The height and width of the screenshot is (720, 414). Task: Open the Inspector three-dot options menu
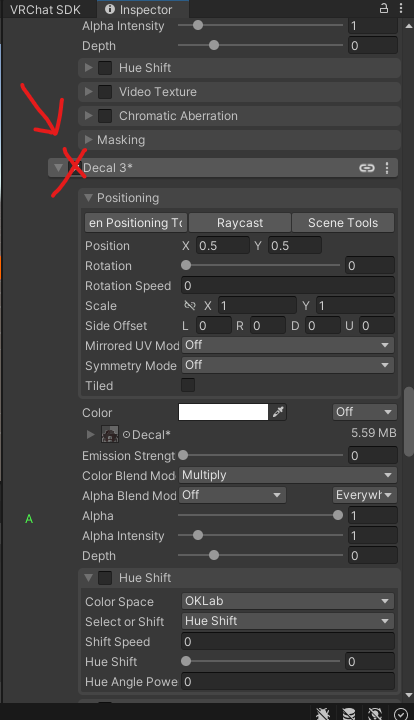[401, 8]
